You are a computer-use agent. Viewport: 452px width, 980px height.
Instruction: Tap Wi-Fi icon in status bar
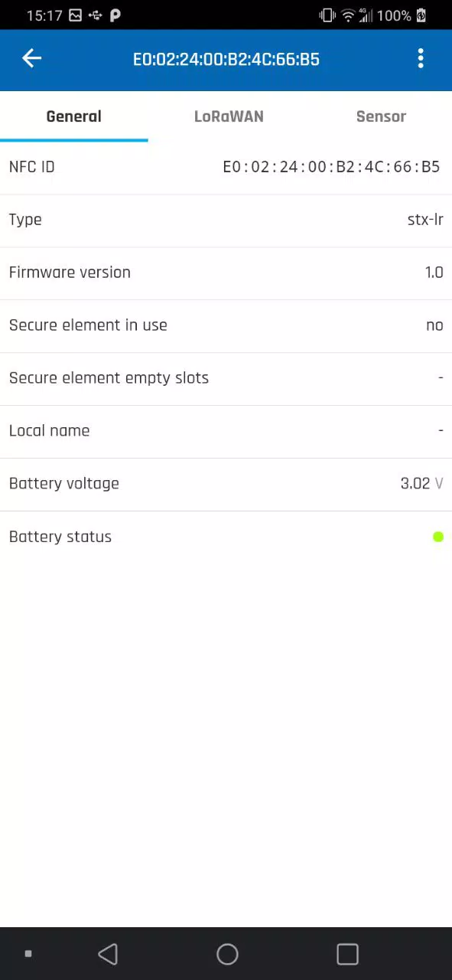tap(349, 15)
